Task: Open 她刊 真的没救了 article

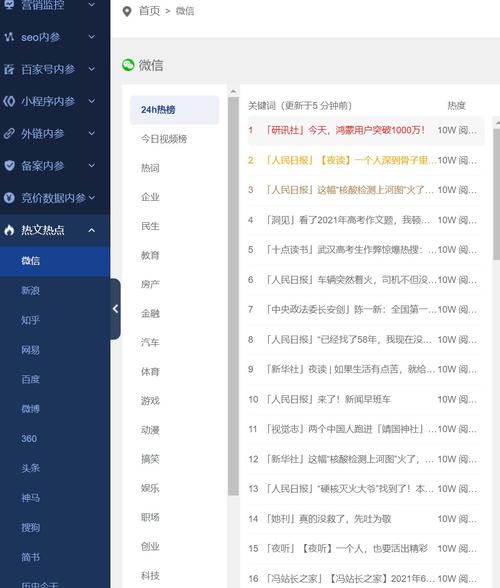Action: coord(328,519)
